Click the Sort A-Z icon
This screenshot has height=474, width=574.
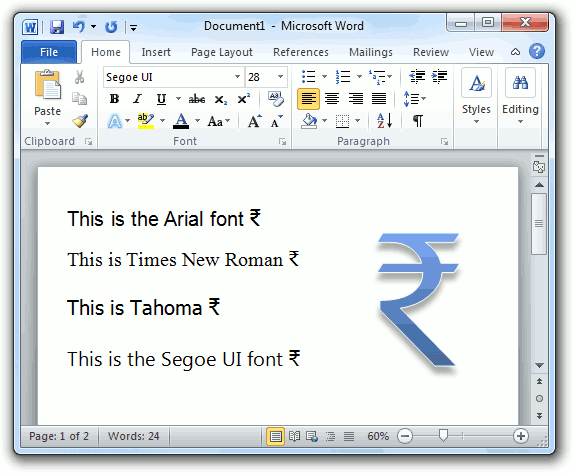(384, 120)
